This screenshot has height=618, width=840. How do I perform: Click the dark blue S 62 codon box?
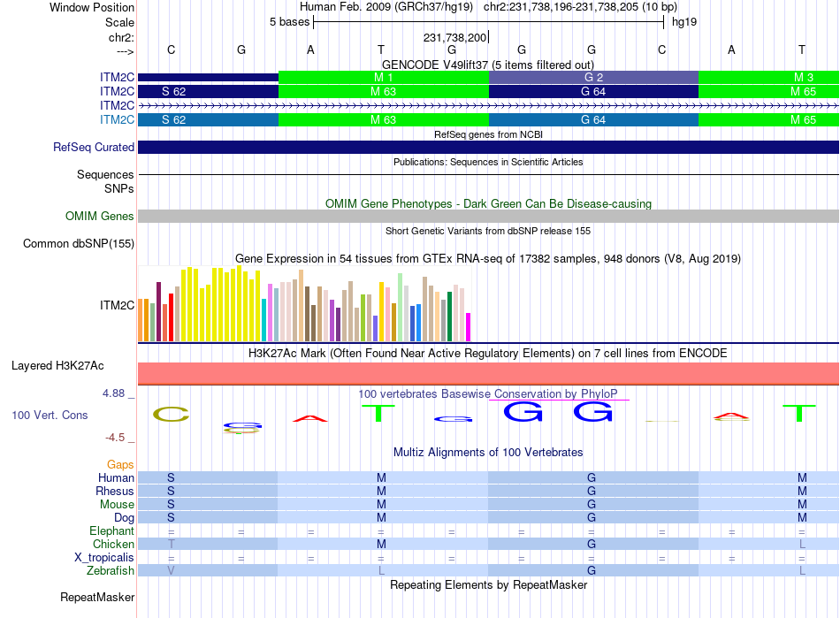209,92
